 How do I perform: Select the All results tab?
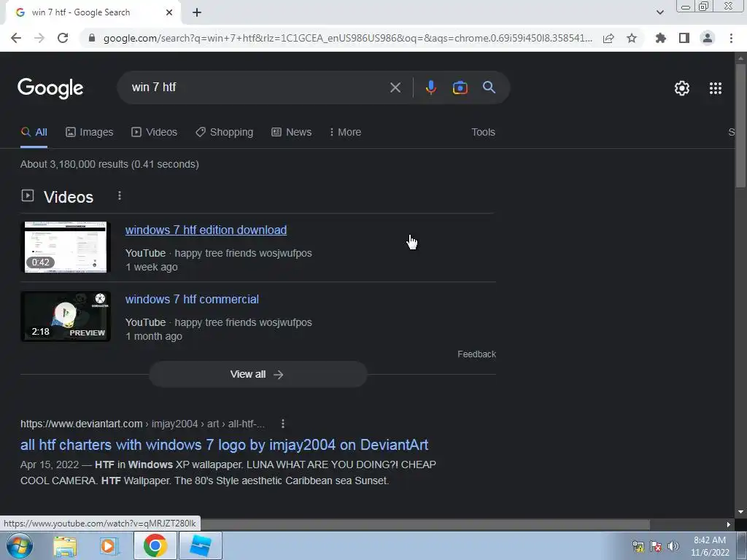coord(34,132)
